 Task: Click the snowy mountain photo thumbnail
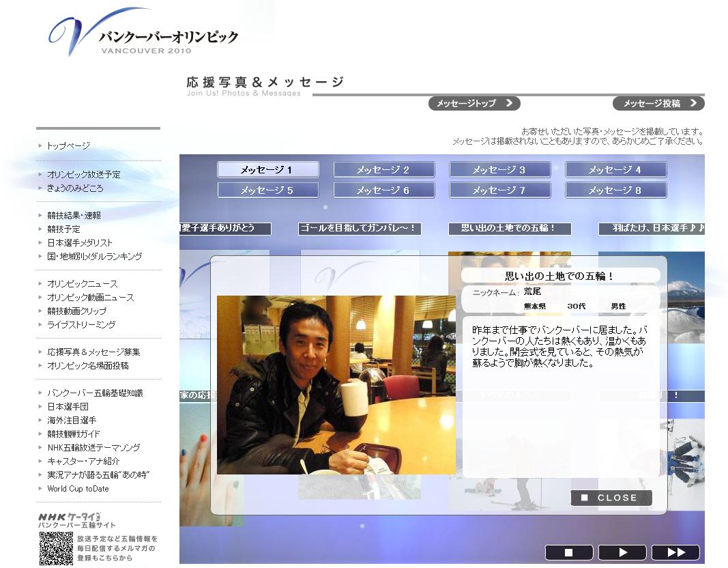pyautogui.click(x=686, y=297)
